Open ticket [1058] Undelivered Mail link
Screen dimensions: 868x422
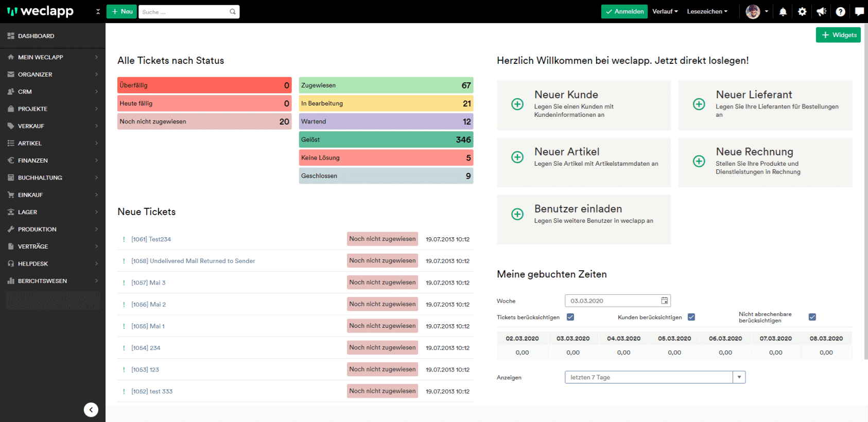pos(193,261)
